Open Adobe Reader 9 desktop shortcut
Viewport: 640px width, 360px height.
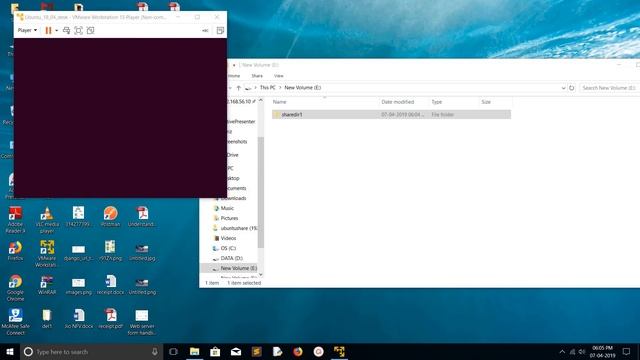[15, 220]
